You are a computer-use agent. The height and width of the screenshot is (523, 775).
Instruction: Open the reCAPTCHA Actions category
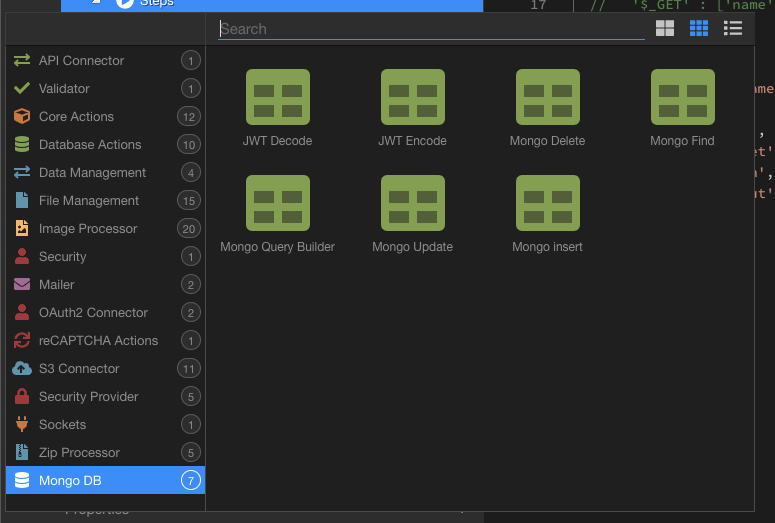click(x=105, y=340)
